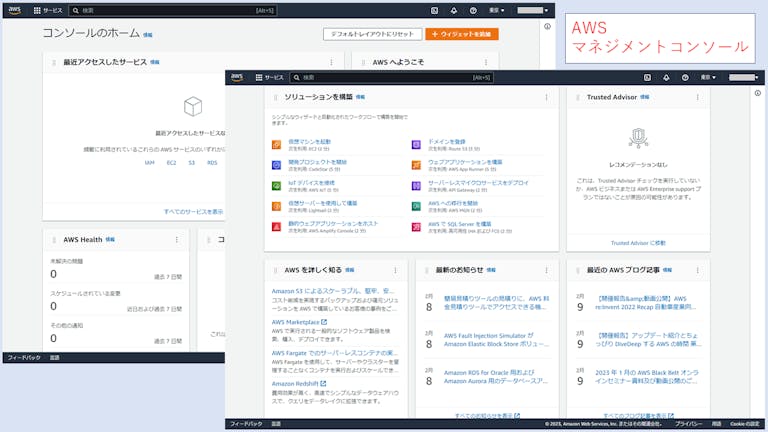Click the view all services link
The image size is (768, 432).
coord(193,212)
